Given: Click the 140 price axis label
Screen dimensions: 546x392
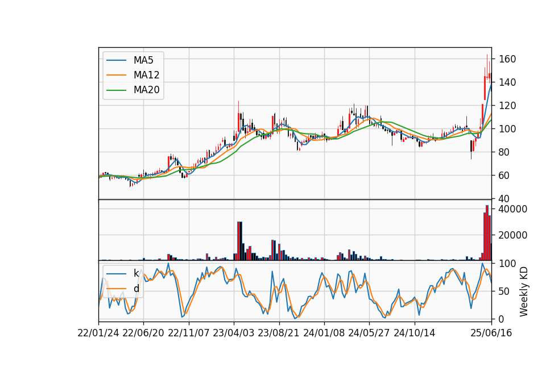Looking at the screenshot, I should point(507,82).
